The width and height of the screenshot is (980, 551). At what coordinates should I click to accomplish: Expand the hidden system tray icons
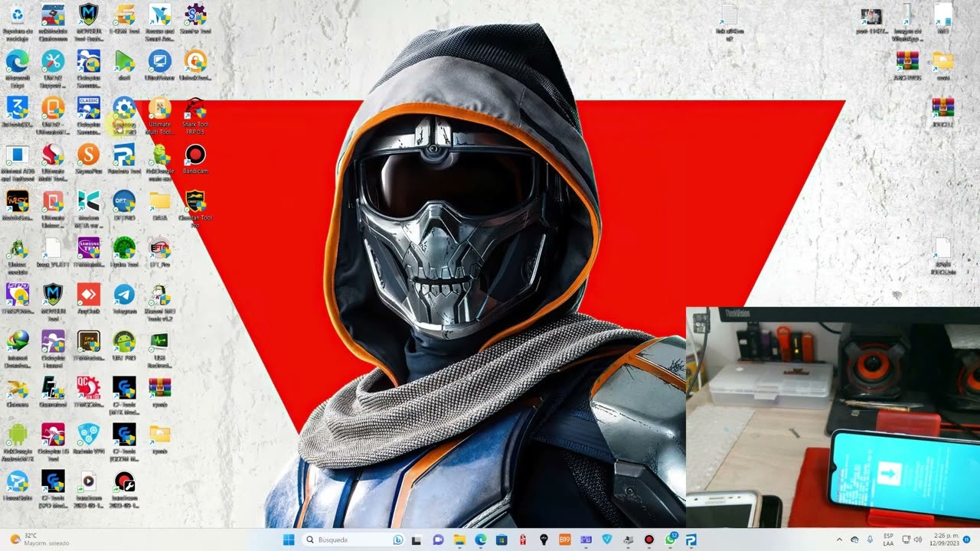pyautogui.click(x=839, y=540)
